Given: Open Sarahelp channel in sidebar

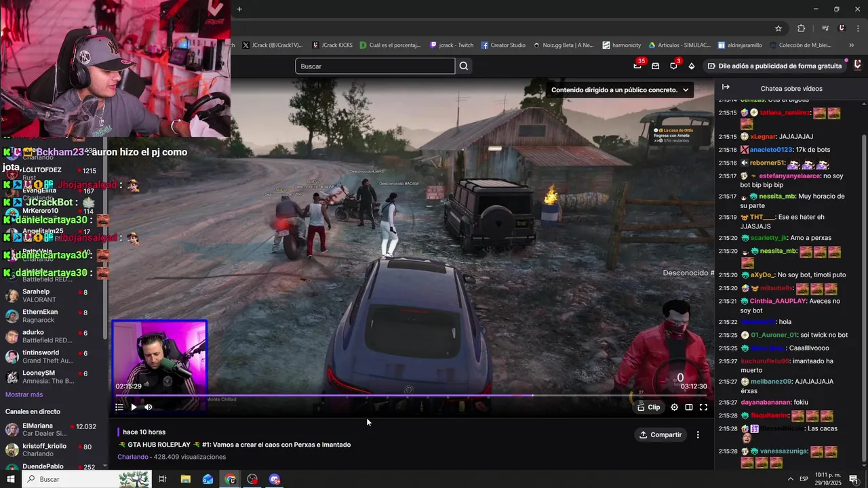Looking at the screenshot, I should pyautogui.click(x=53, y=296).
